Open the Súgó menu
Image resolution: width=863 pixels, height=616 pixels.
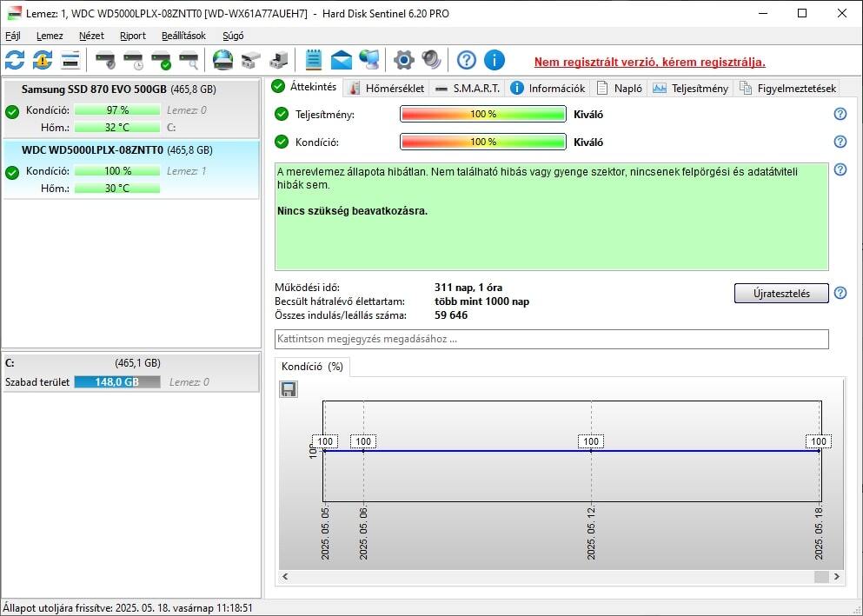(233, 36)
